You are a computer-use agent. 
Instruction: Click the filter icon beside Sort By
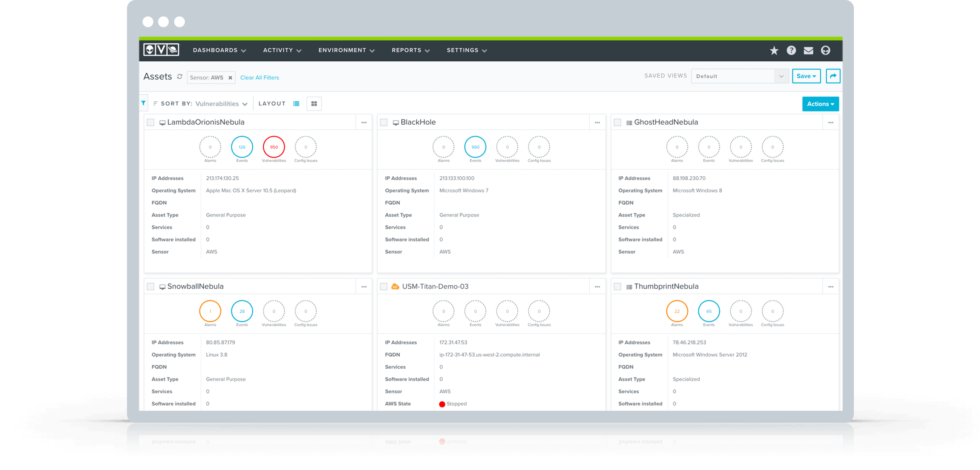(x=144, y=103)
